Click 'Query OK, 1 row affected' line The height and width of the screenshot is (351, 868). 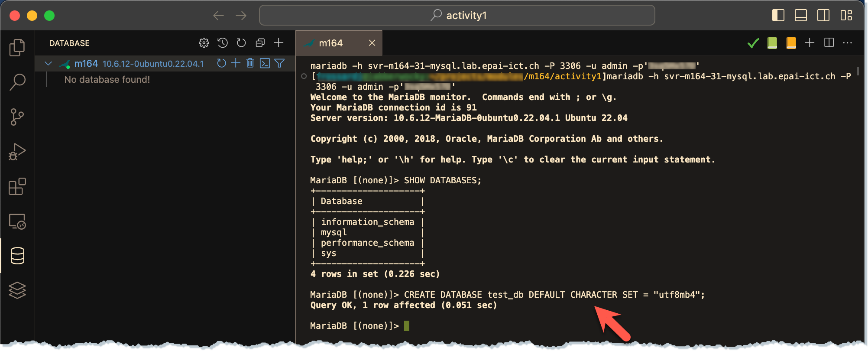(404, 305)
